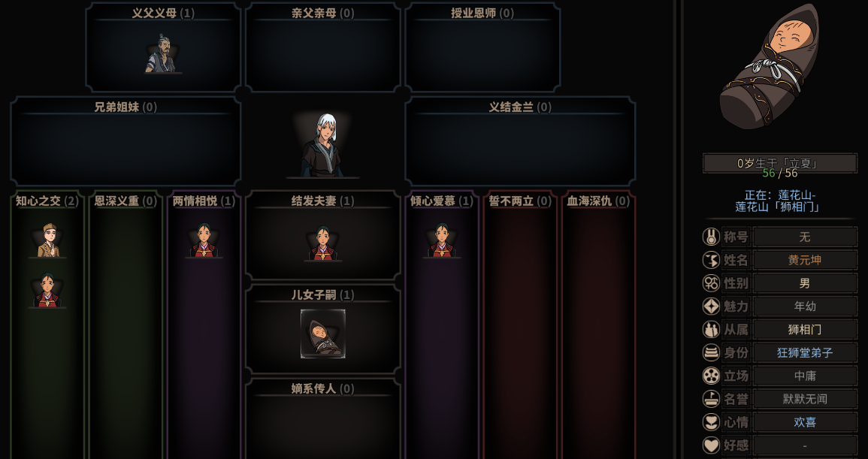This screenshot has width=868, height=459.
Task: Click the 立场 stance icon
Action: click(x=711, y=376)
